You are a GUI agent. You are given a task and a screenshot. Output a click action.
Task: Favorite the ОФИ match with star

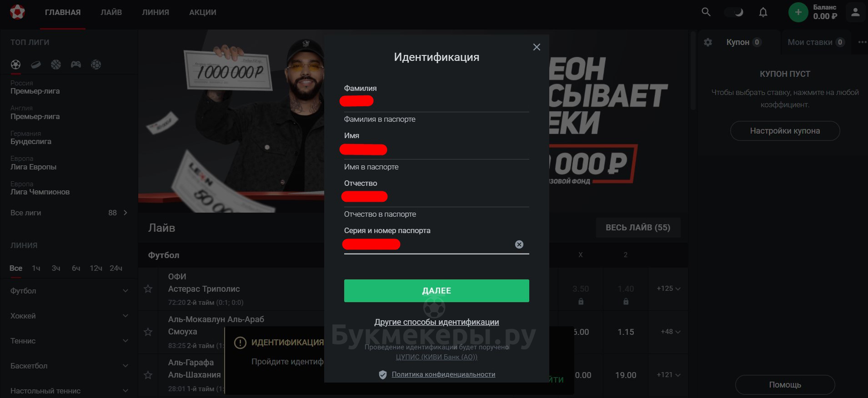(148, 289)
